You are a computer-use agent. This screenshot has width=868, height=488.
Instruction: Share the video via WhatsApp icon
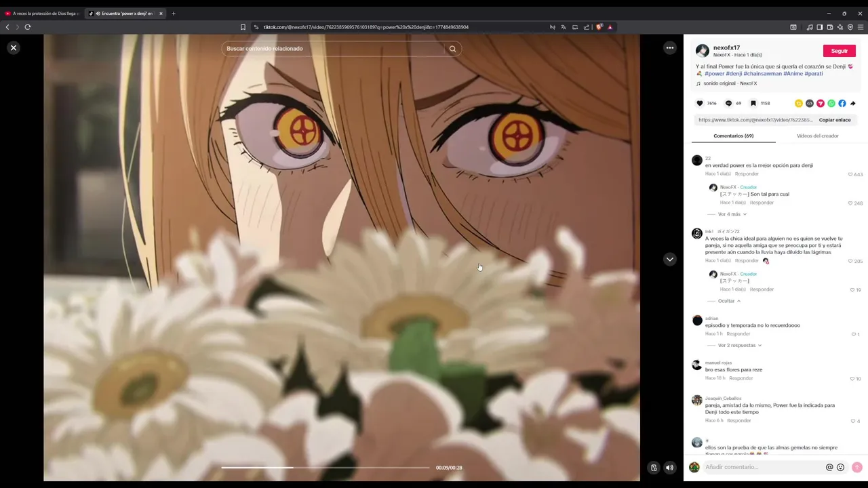click(x=831, y=103)
